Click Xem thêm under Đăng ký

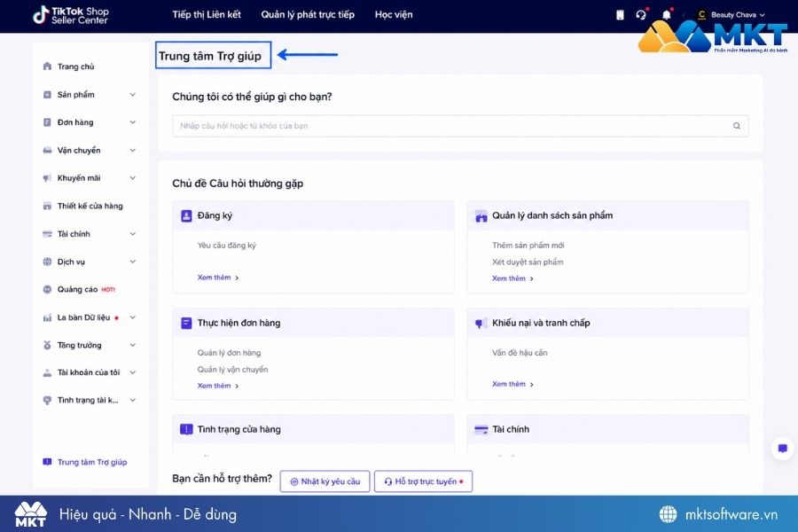coord(218,278)
